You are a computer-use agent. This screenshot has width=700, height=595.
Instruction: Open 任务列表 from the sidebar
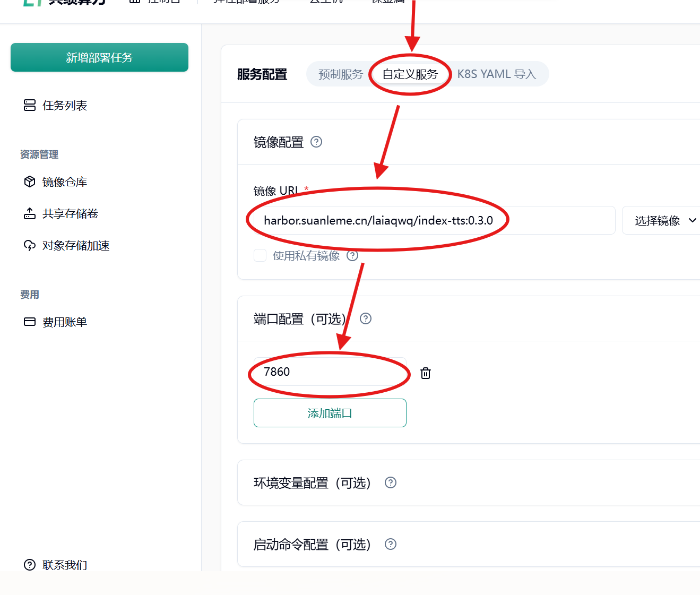coord(64,106)
